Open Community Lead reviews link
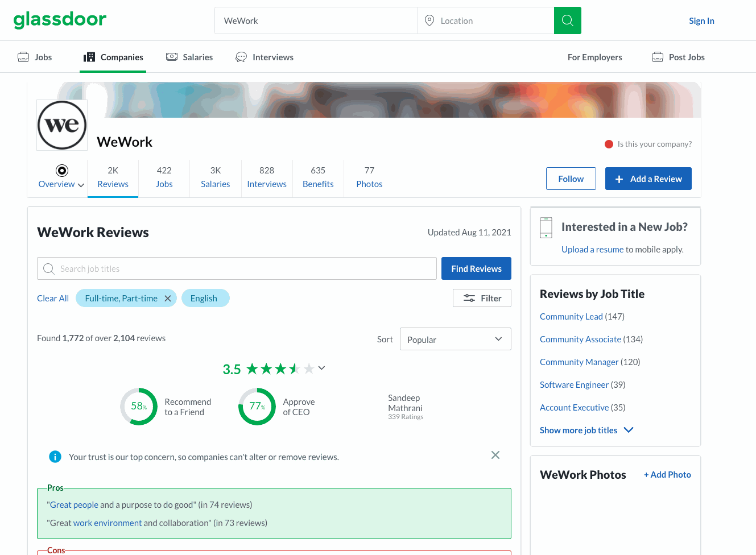Screen dimensions: 756x555 [x=571, y=316]
